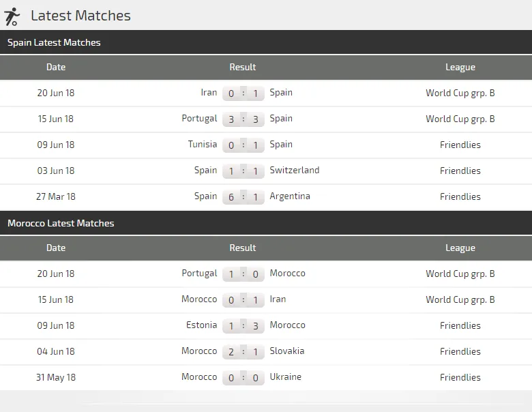
Task: Open the Estonia 1:3 Morocco score box
Action: pos(243,326)
